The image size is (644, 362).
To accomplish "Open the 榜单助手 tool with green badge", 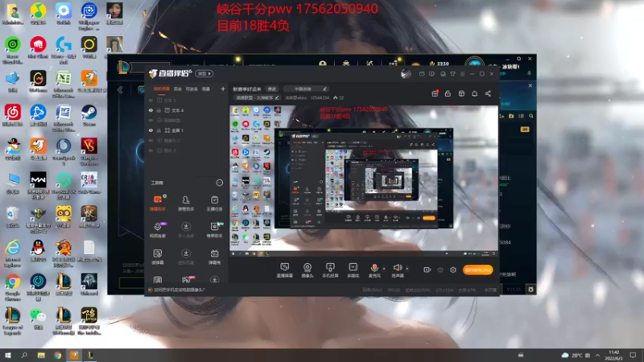I will click(x=214, y=230).
